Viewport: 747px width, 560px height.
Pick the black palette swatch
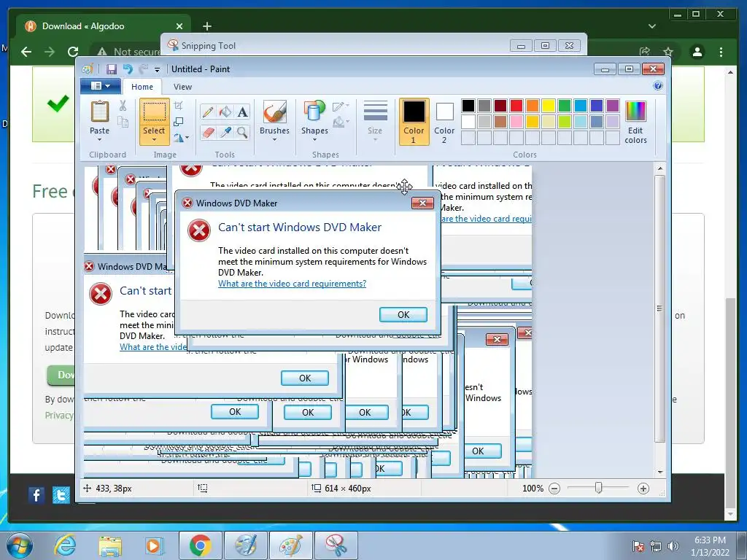tap(468, 105)
